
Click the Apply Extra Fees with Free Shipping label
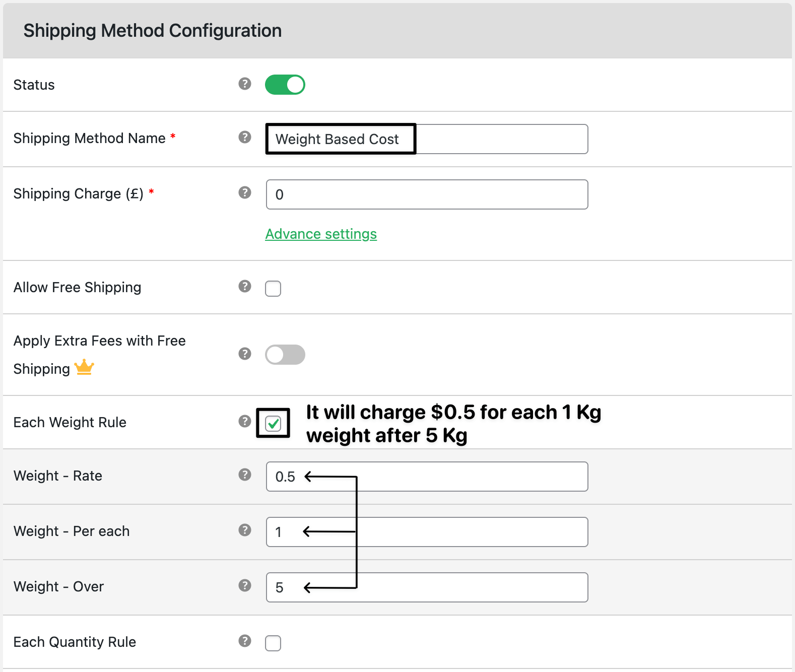point(100,355)
